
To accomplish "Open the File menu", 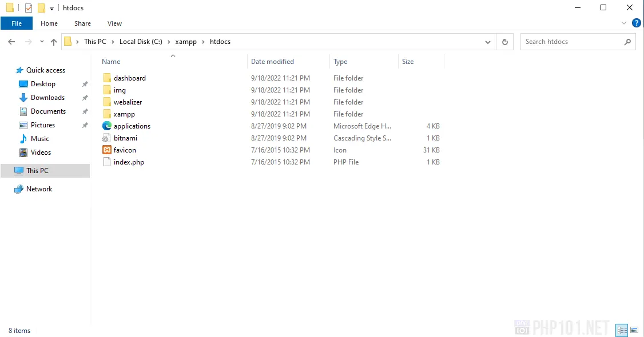I will (x=17, y=23).
